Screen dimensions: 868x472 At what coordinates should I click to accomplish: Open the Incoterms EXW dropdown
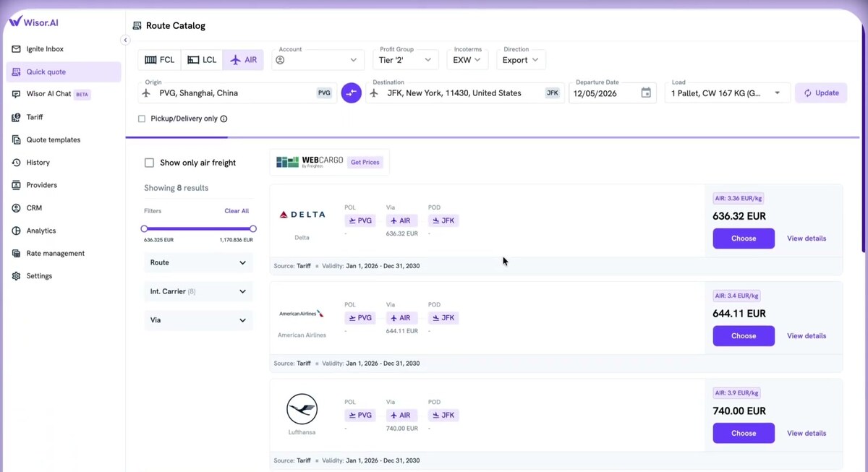click(x=467, y=60)
